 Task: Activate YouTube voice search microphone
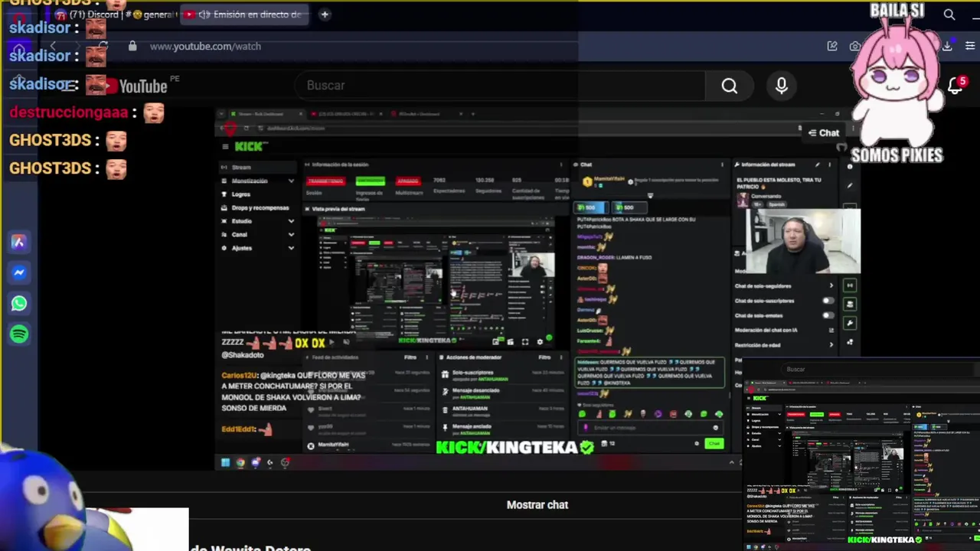[781, 86]
